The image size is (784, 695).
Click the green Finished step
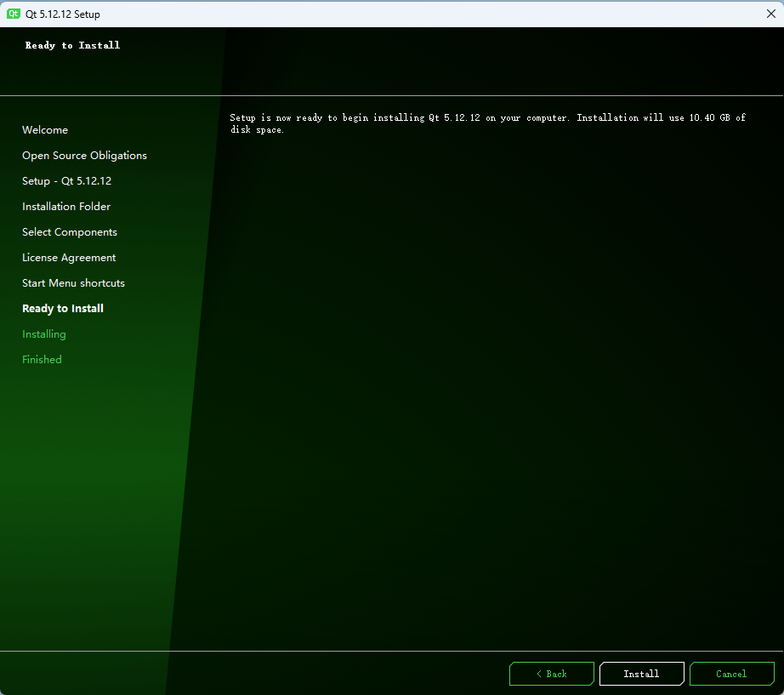coord(42,360)
